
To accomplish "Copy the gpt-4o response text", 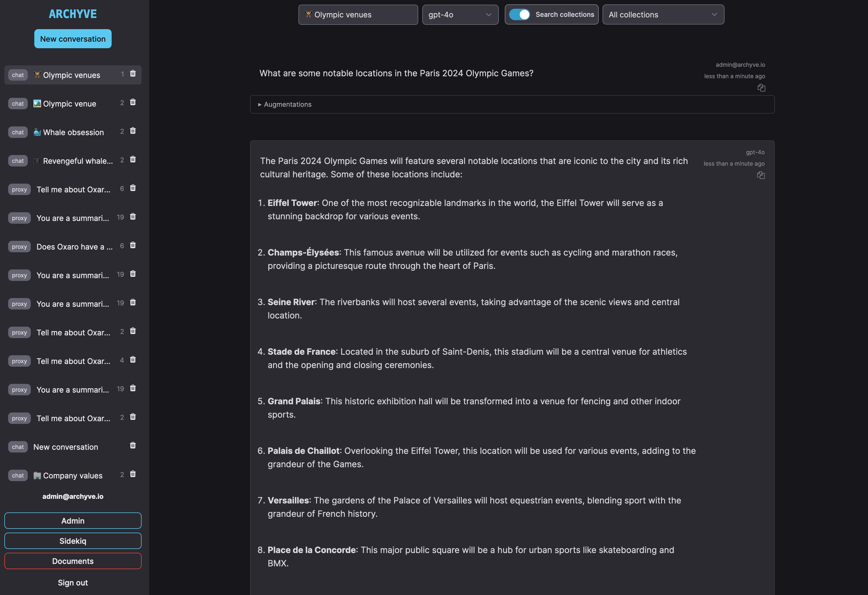I will [761, 175].
